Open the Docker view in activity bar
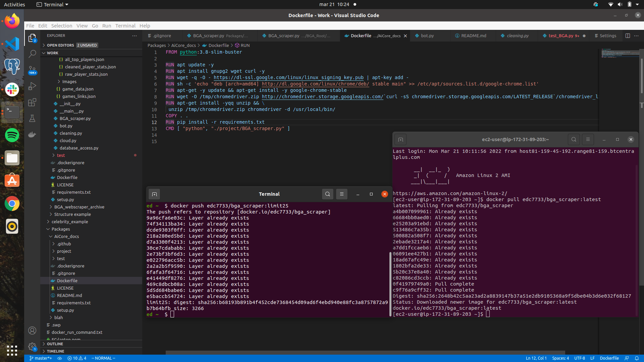644x362 pixels. pyautogui.click(x=32, y=134)
